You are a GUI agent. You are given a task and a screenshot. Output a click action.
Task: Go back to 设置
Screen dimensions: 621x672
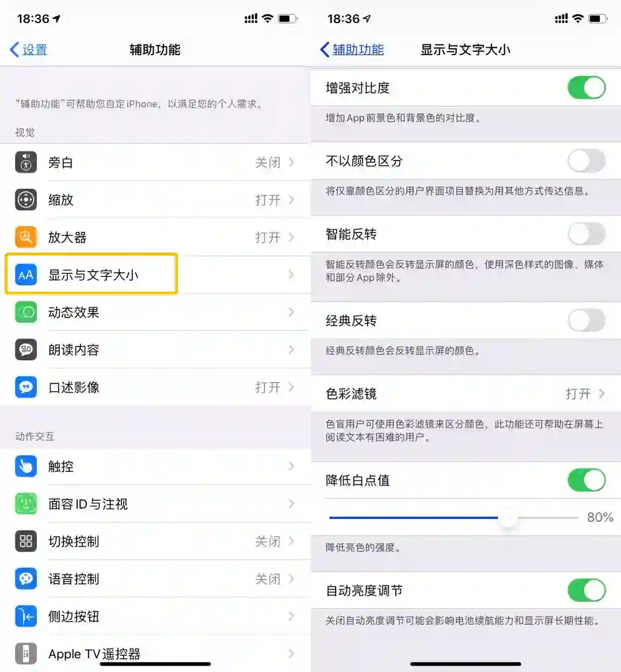tap(28, 49)
